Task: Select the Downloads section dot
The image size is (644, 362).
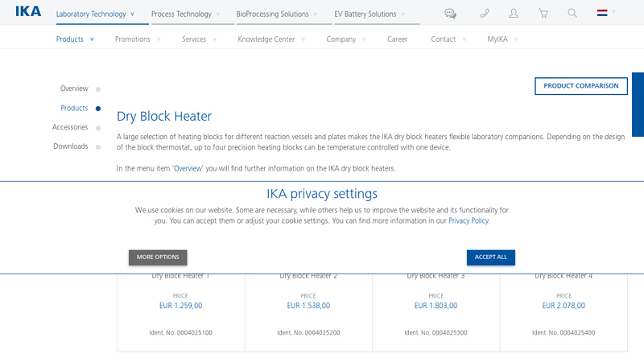Action: click(98, 147)
